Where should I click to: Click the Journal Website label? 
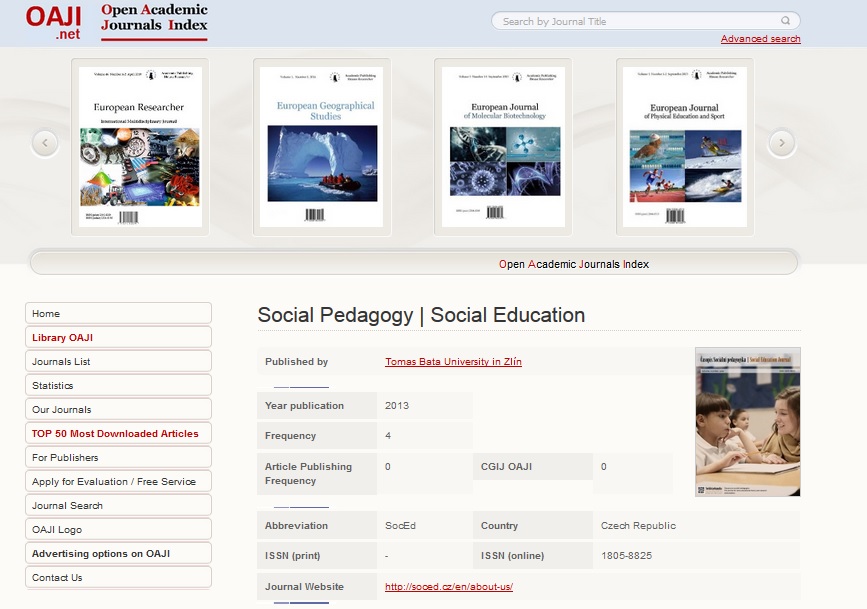click(304, 586)
